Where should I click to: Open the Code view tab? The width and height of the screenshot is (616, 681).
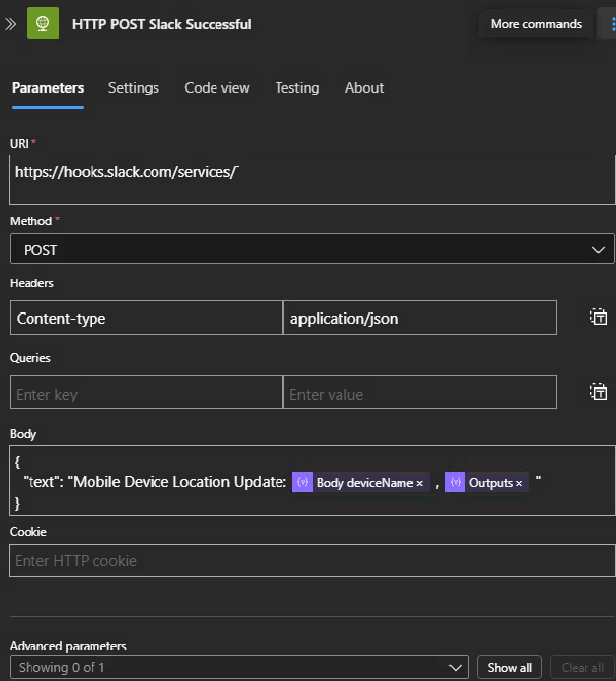[x=216, y=88]
